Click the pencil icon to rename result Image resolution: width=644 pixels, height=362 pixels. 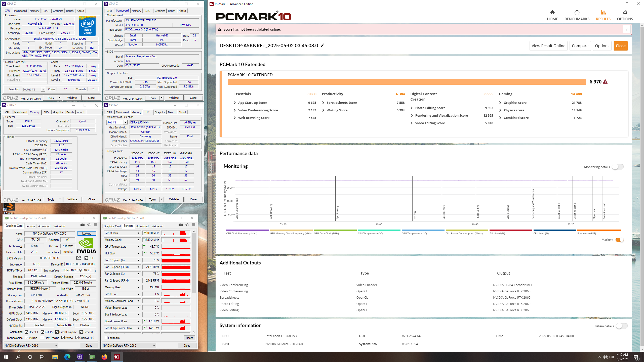323,46
